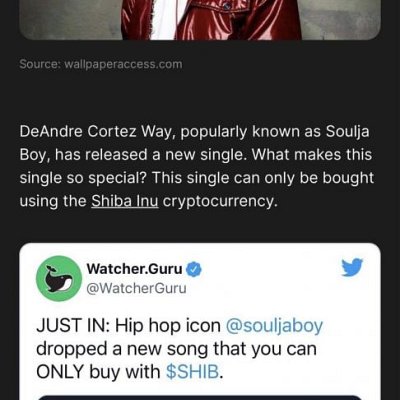This screenshot has width=400, height=400.
Task: Click the word "cryptocurrency." in article
Action: 220,201
